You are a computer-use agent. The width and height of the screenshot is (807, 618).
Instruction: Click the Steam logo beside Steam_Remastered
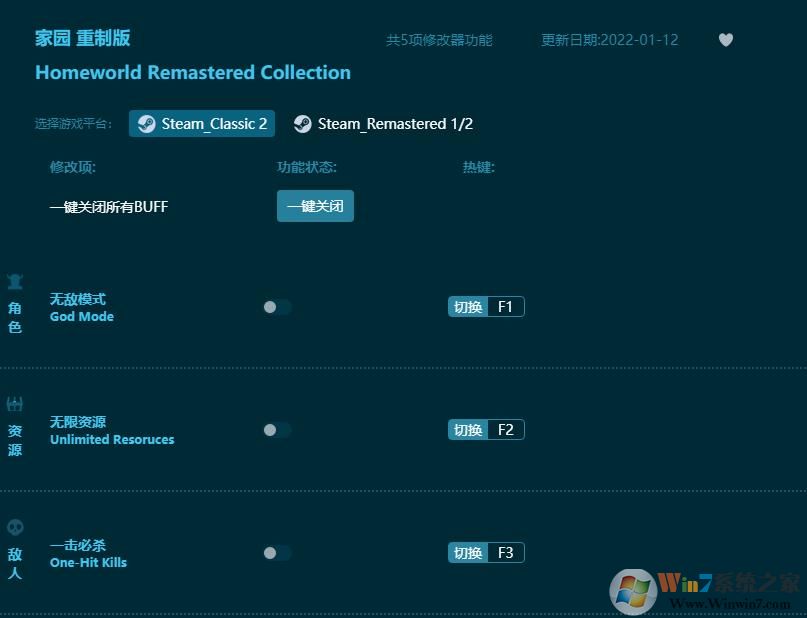coord(303,124)
